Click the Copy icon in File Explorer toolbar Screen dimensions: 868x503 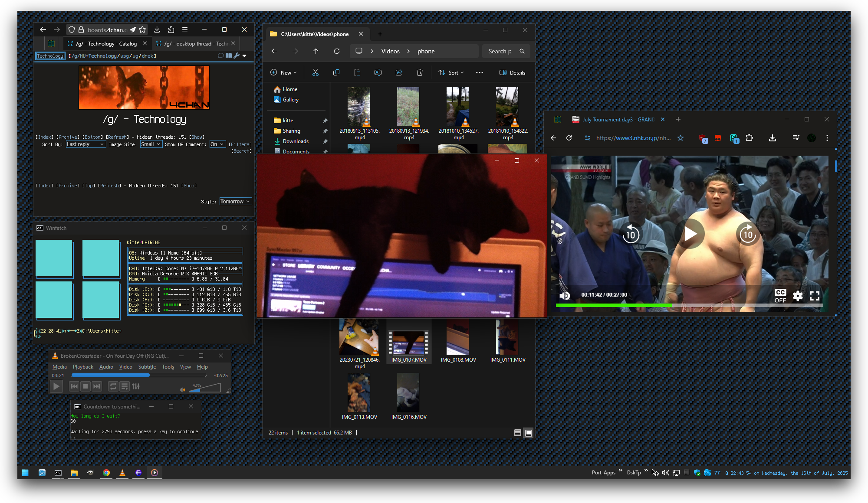tap(336, 72)
